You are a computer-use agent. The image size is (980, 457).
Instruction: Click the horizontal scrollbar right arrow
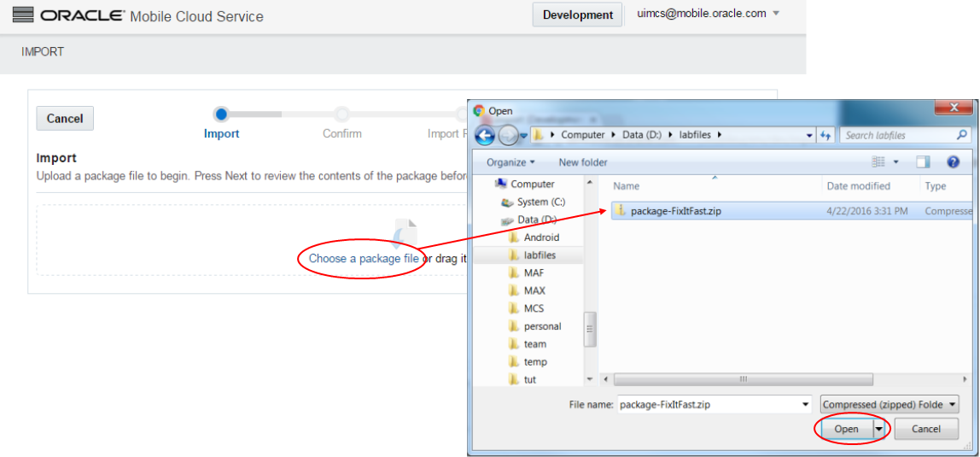click(965, 379)
